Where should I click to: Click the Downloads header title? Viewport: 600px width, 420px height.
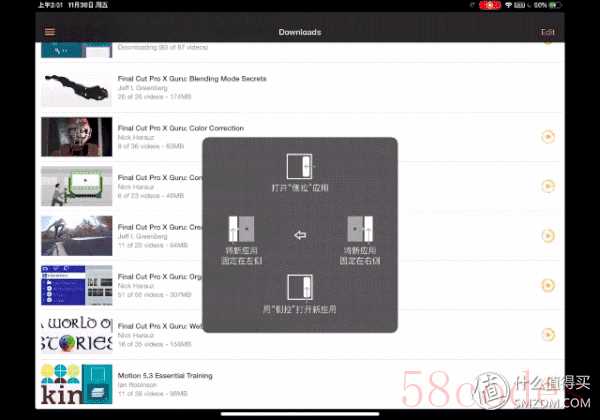[x=300, y=32]
